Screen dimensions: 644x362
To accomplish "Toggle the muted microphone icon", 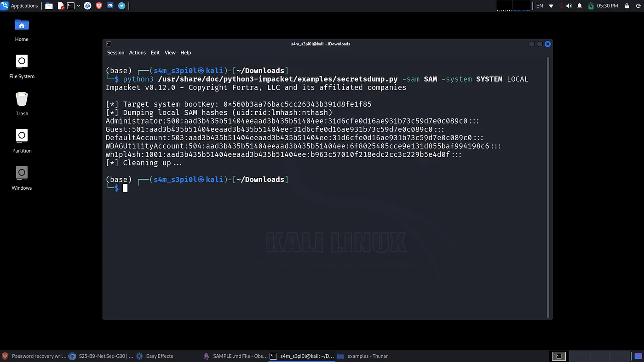I will (561, 6).
